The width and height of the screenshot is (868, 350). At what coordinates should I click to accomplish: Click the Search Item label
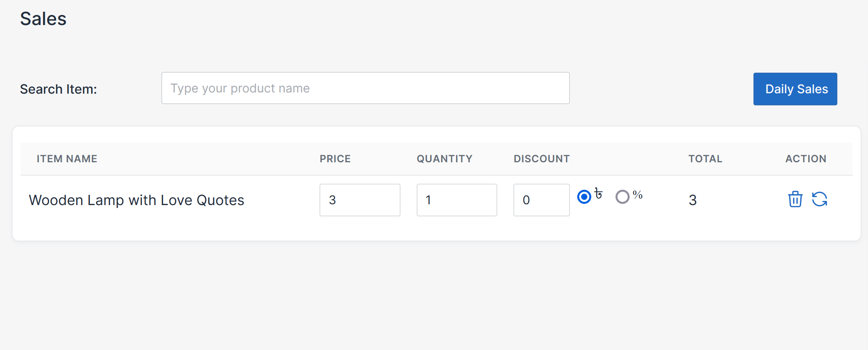pyautogui.click(x=58, y=89)
